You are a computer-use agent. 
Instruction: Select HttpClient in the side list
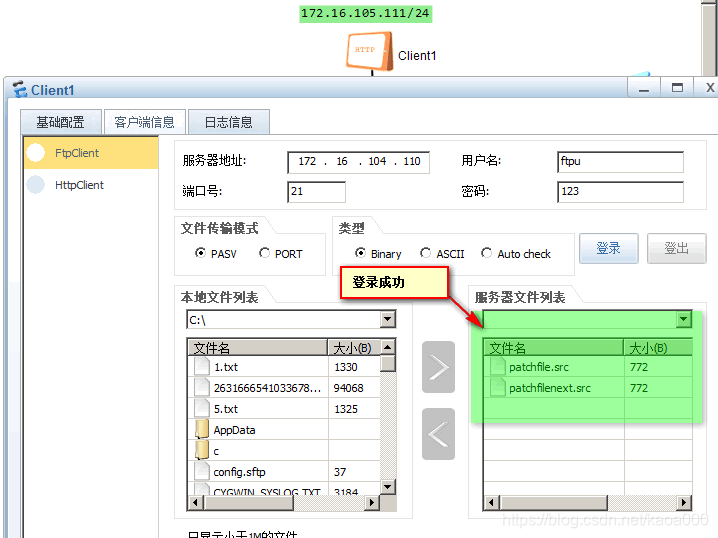pyautogui.click(x=91, y=185)
